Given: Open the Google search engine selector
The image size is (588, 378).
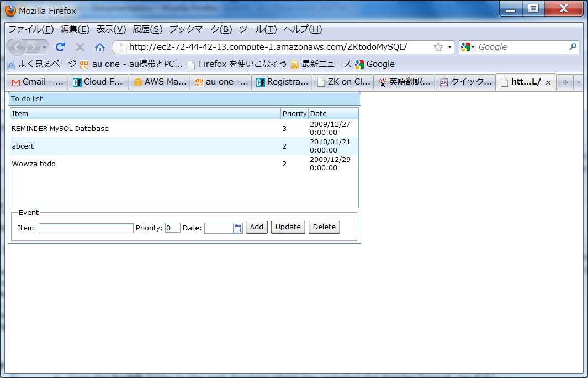Looking at the screenshot, I should (467, 47).
